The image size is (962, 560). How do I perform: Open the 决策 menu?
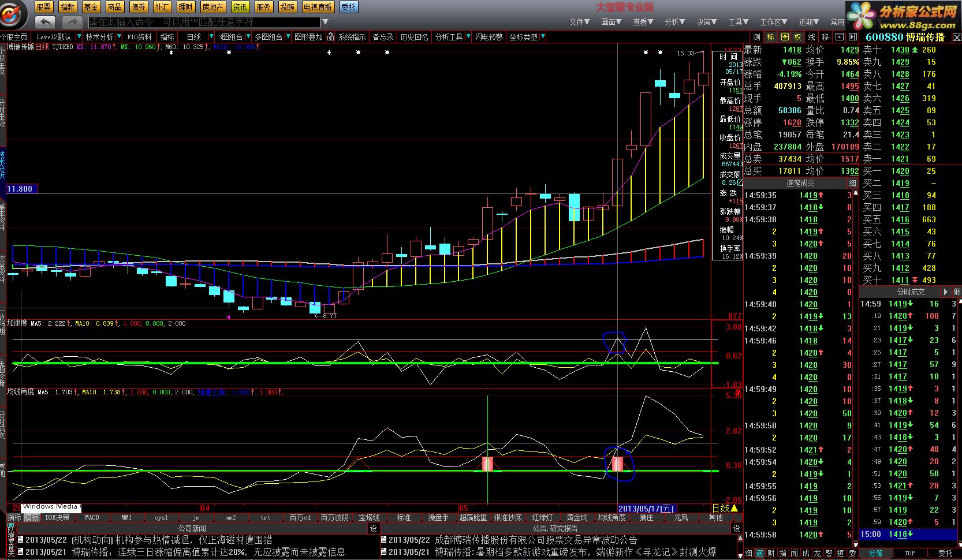706,22
